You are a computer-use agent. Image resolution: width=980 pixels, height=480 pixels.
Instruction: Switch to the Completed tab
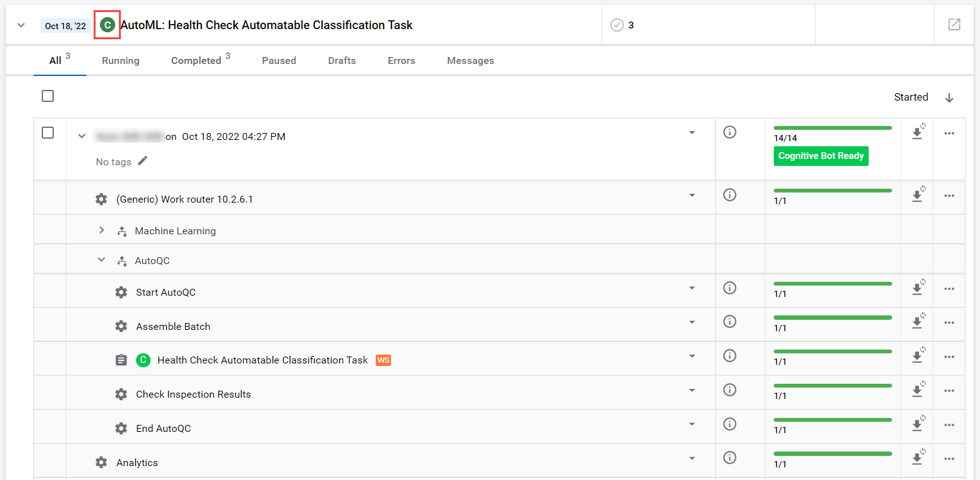(201, 60)
